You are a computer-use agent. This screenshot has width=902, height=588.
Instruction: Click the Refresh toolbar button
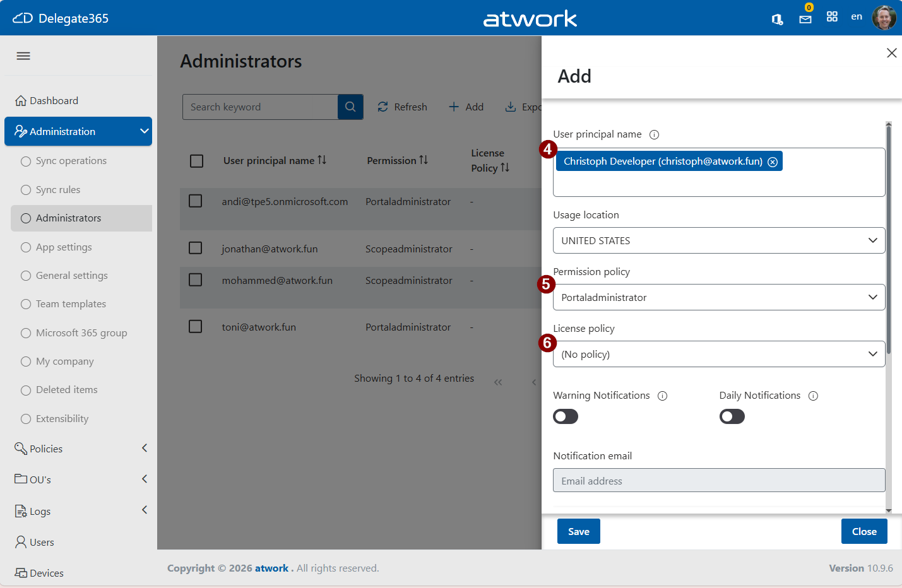coord(402,107)
